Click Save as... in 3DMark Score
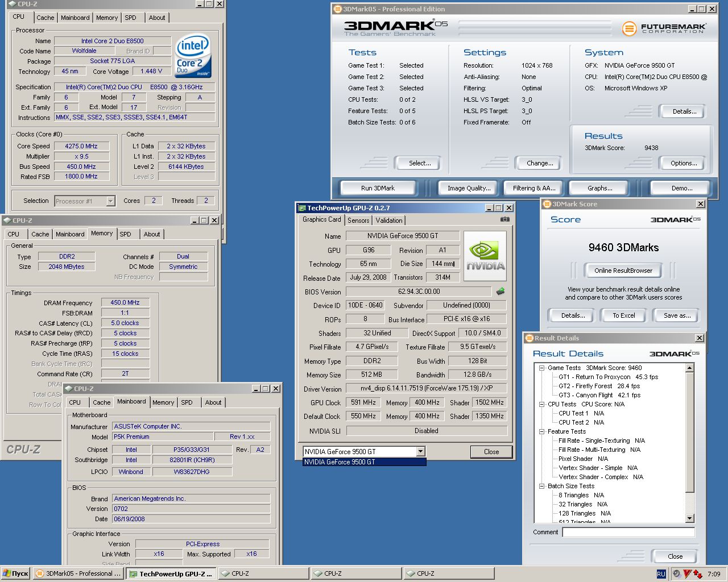 point(677,315)
